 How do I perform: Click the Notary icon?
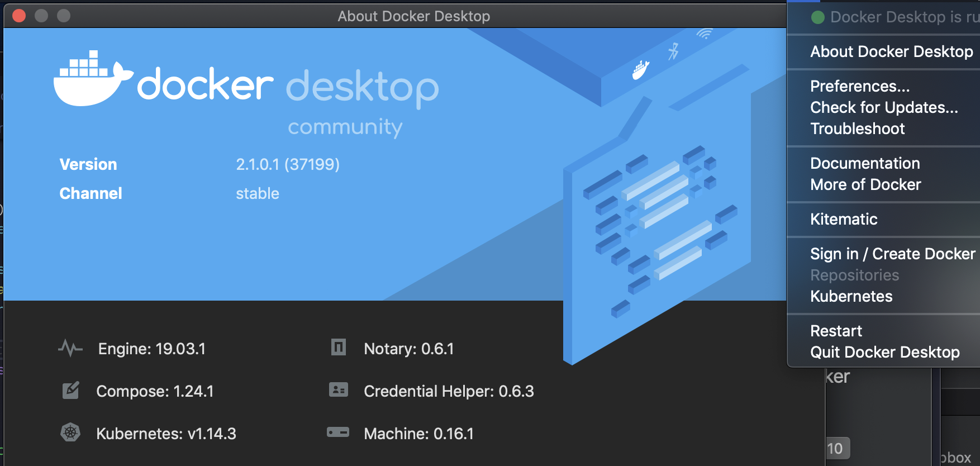coord(339,347)
